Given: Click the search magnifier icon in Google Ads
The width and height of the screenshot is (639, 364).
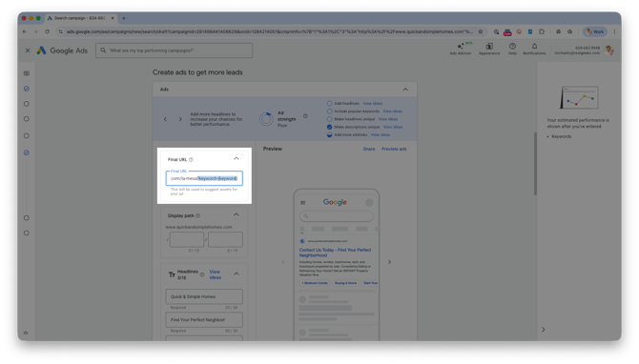Looking at the screenshot, I should click(x=103, y=51).
